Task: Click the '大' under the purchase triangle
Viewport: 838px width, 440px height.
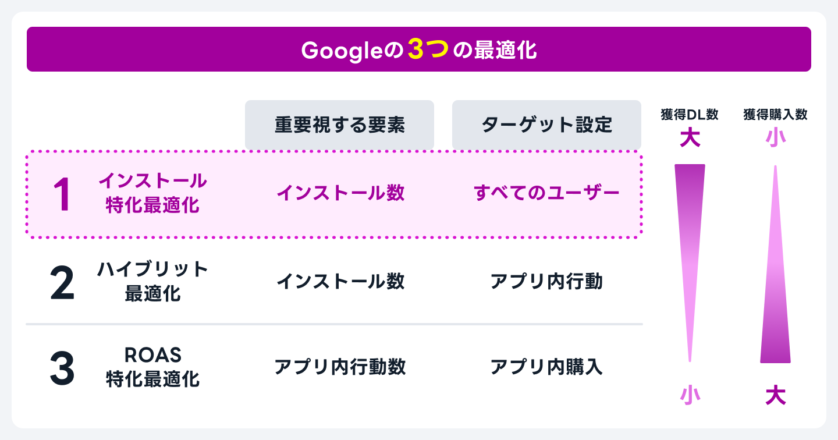Action: (x=775, y=396)
